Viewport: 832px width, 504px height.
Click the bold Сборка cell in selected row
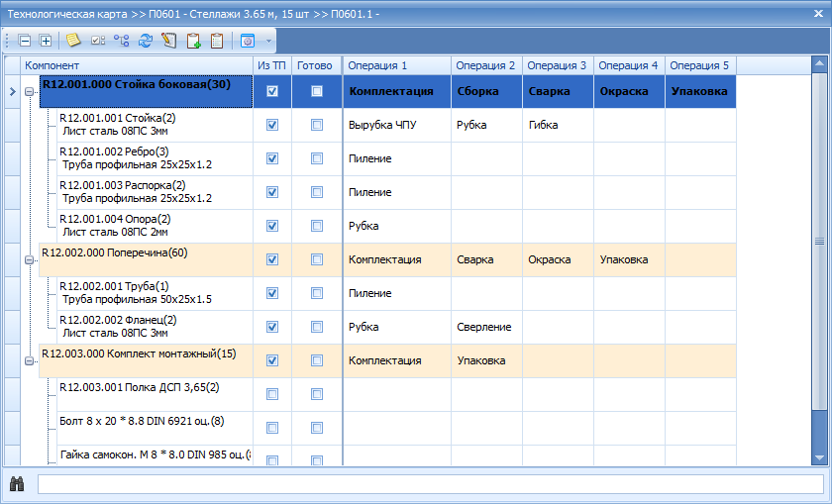[x=486, y=91]
